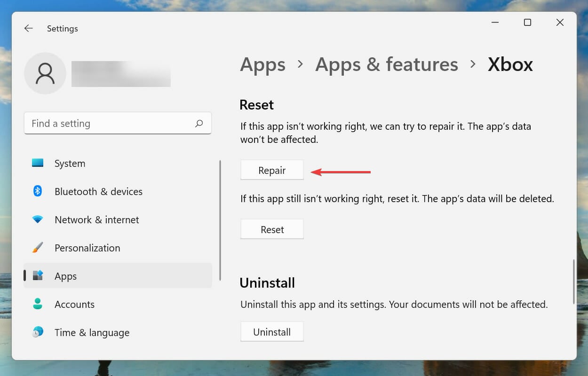The image size is (588, 376).
Task: Click the Accounts person icon
Action: tap(38, 304)
